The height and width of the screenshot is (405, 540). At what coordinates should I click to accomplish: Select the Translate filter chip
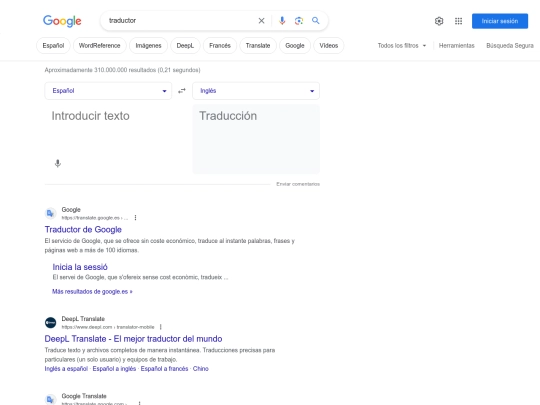click(258, 45)
